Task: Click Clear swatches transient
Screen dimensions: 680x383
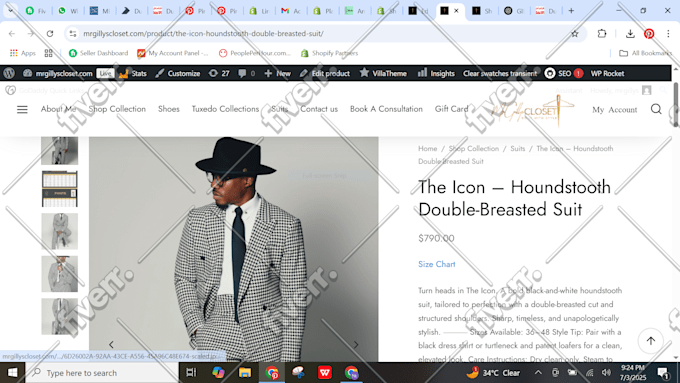Action: click(500, 73)
